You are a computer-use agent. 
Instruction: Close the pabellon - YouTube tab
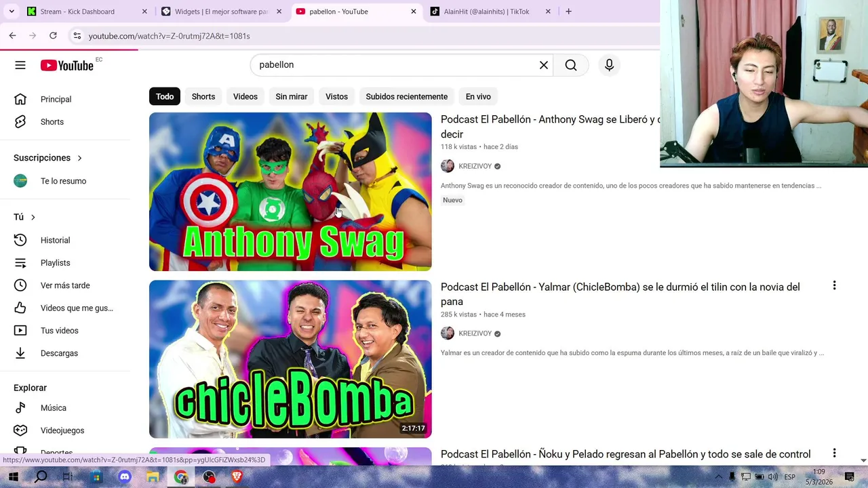click(x=414, y=12)
